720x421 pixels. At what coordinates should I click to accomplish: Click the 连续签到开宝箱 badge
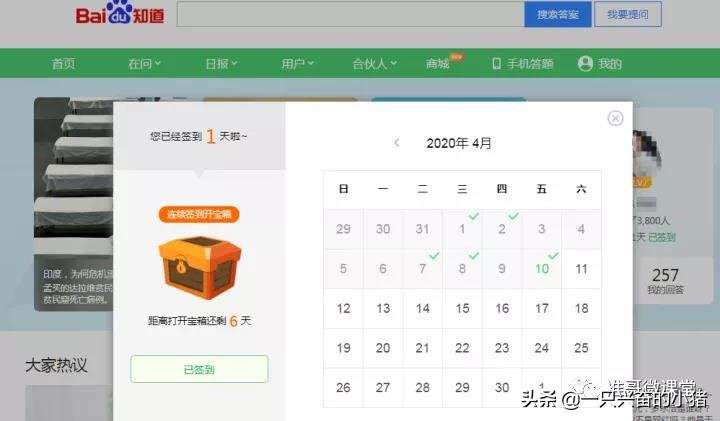click(199, 214)
